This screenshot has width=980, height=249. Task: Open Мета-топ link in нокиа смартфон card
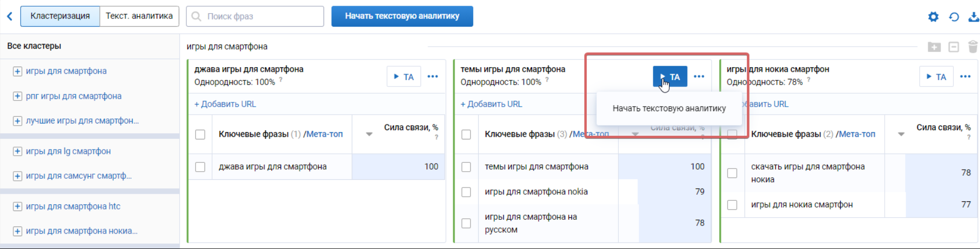pyautogui.click(x=857, y=134)
